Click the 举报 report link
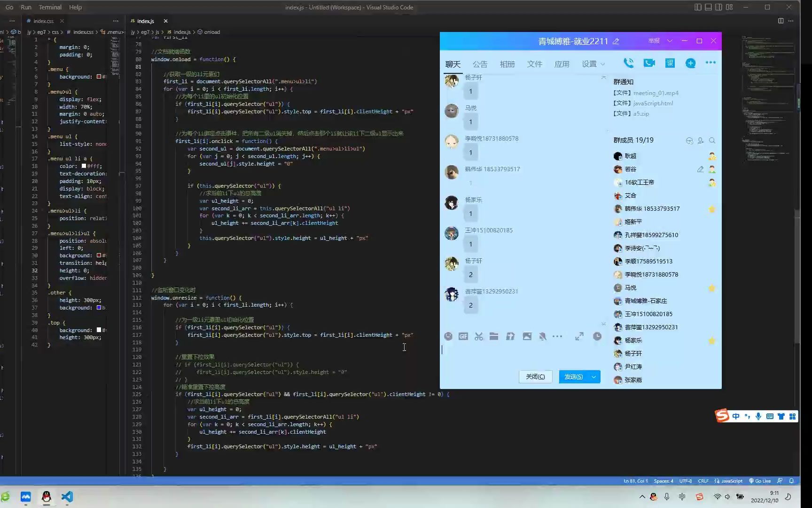Screen dimensions: 812x508 (654, 41)
